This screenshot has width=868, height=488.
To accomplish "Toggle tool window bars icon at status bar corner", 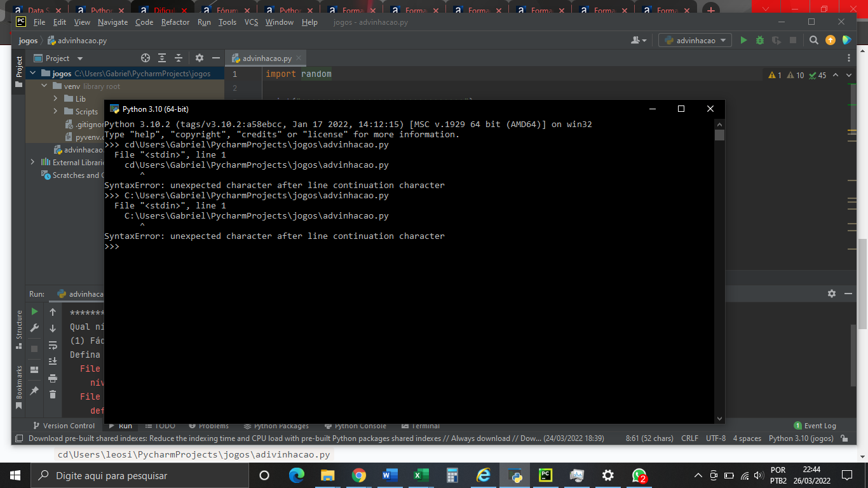I will click(18, 438).
